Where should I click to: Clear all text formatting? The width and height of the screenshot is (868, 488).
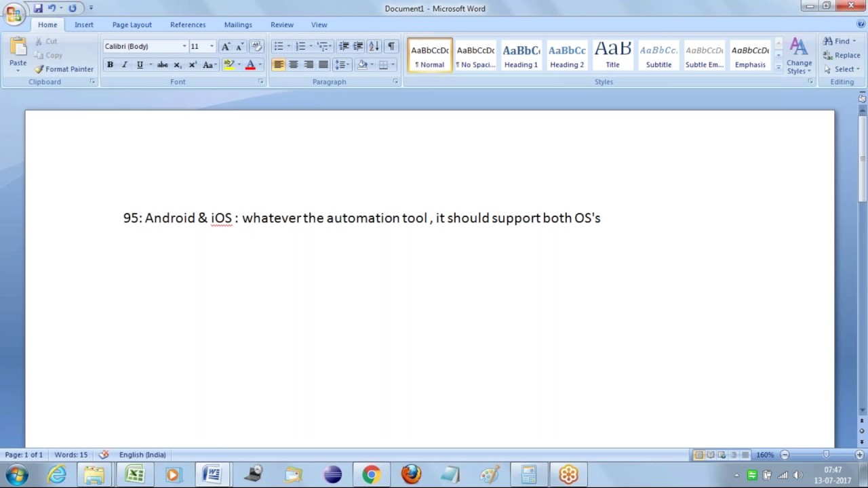pos(256,46)
